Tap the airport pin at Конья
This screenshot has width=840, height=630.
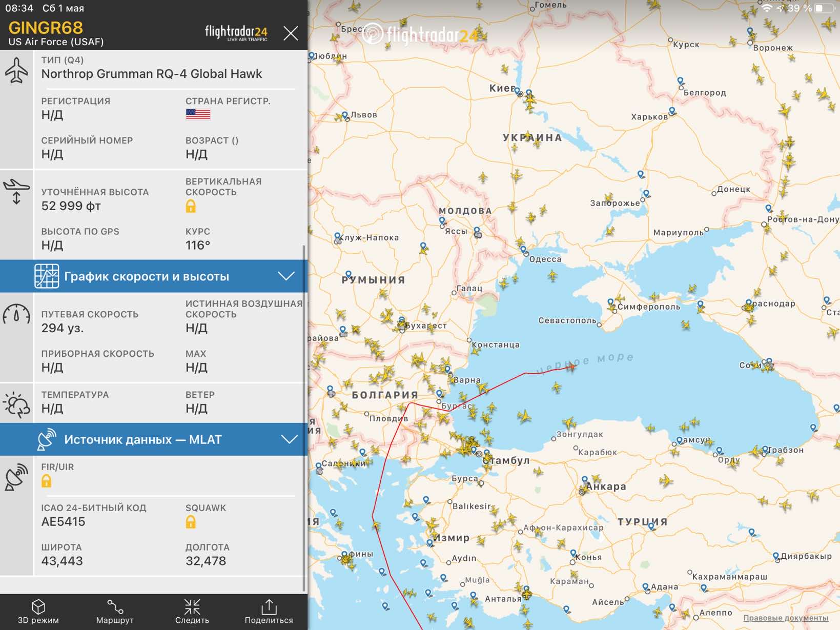point(573,554)
